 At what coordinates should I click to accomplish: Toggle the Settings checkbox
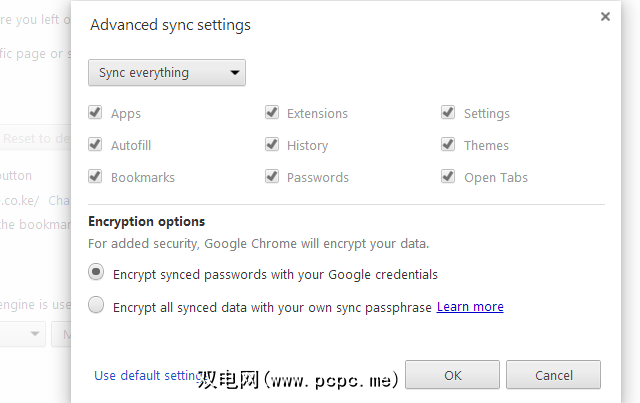click(x=449, y=113)
